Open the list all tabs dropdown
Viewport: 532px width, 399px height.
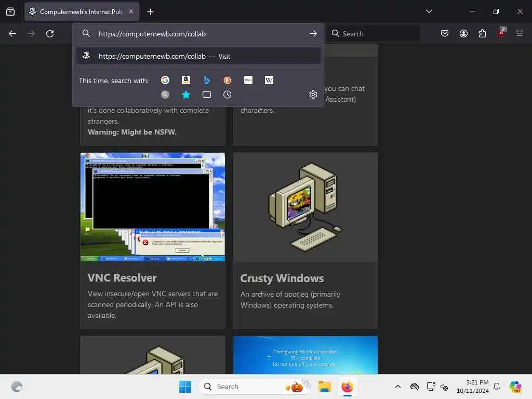(429, 11)
